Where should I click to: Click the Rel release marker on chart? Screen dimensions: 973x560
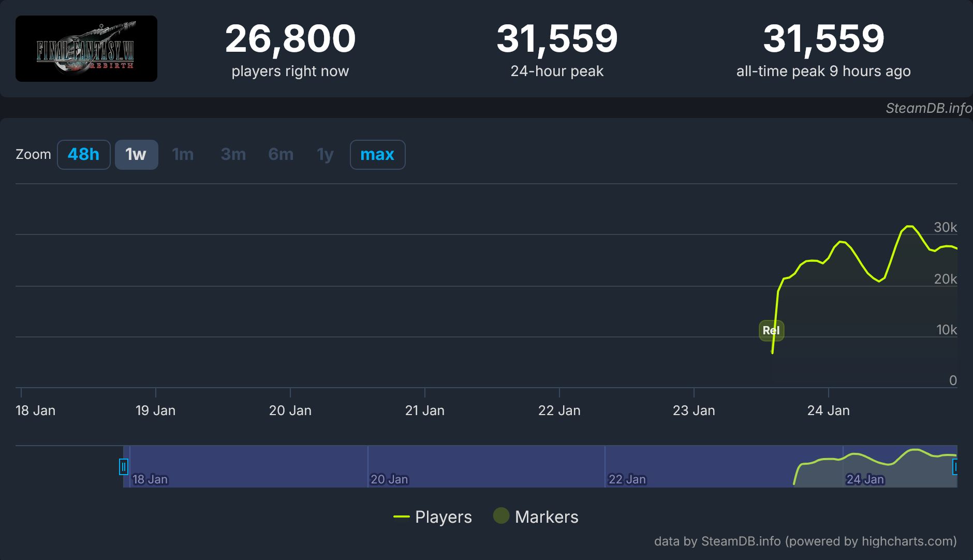coord(771,330)
